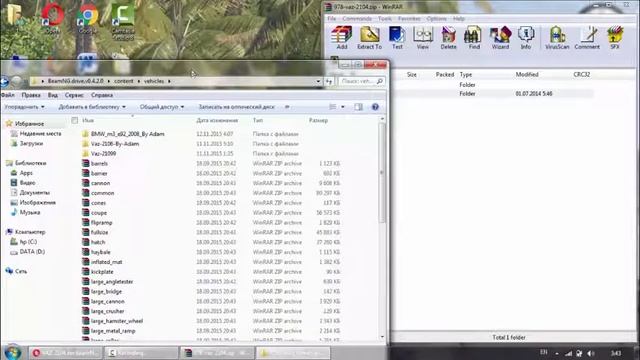Screen dimensions: 640x360
Task: Open the Добавить в библиотеку dropdown
Action: click(92, 107)
